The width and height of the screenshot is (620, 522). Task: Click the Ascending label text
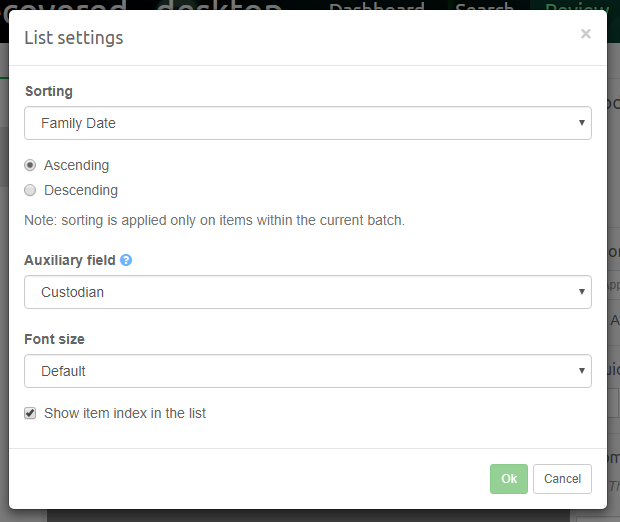(x=76, y=165)
